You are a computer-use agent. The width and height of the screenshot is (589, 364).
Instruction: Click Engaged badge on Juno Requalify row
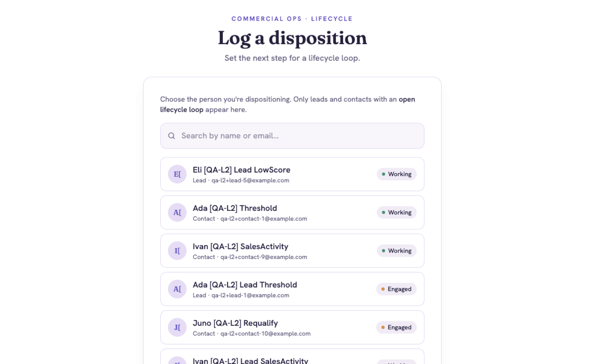click(x=396, y=327)
